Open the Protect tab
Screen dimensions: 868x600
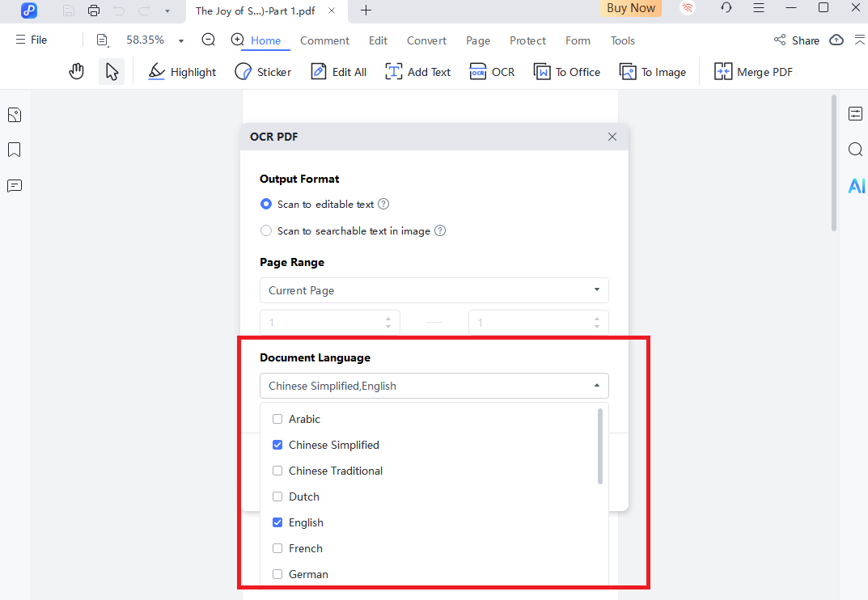click(527, 40)
